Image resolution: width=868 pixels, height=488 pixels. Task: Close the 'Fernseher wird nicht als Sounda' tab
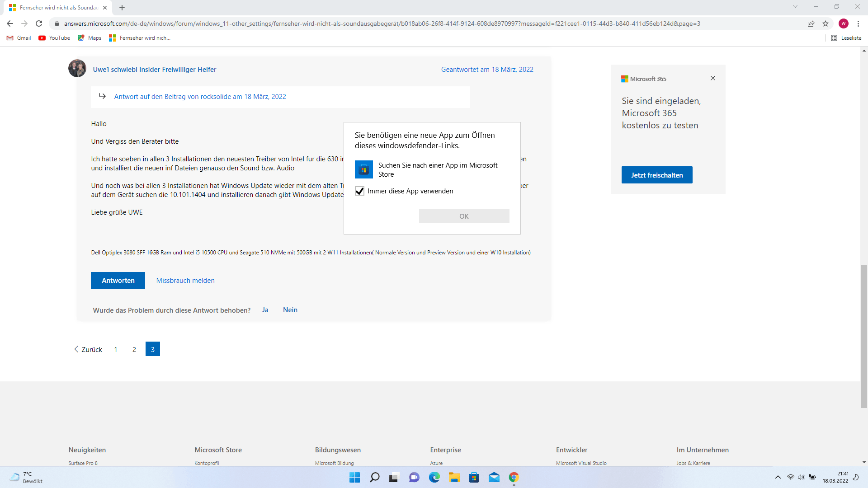(105, 8)
